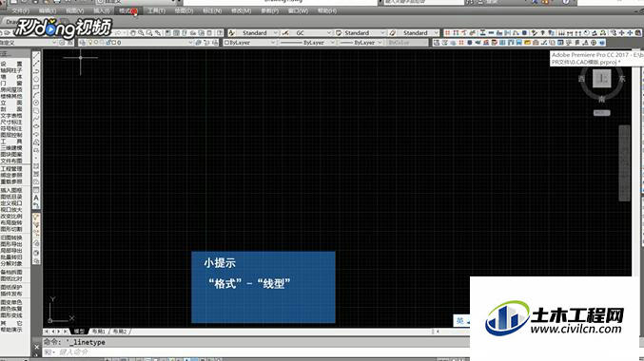Viewport: 644px width, 361px height.
Task: Click 图形导出 in the side menu
Action: [11, 244]
